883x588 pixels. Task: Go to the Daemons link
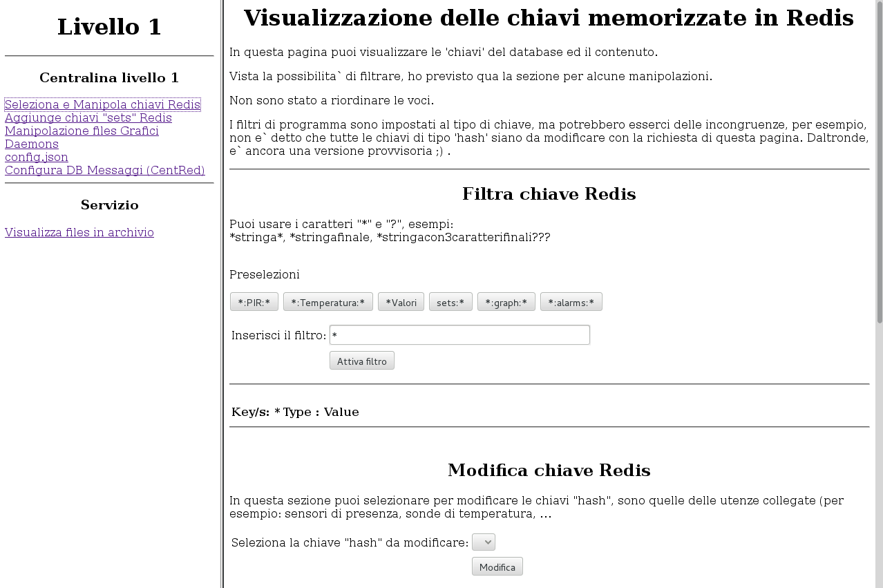[x=32, y=144]
